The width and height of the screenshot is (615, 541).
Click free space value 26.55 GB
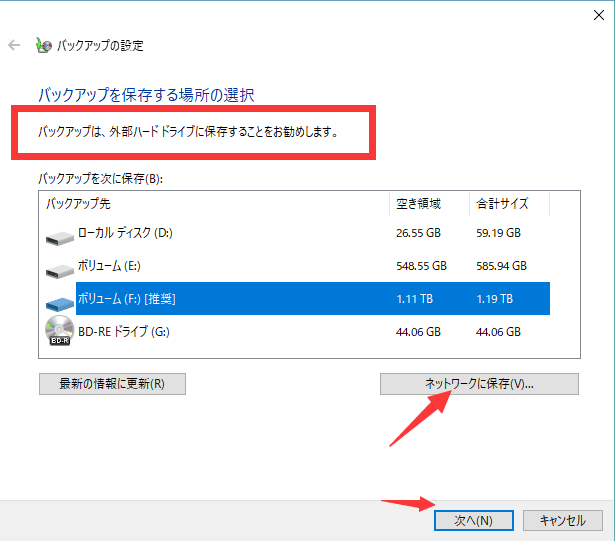click(x=418, y=233)
